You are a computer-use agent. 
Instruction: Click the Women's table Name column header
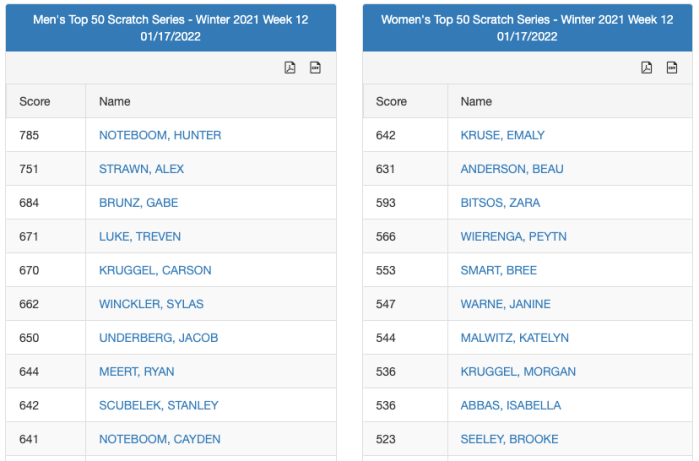(476, 101)
